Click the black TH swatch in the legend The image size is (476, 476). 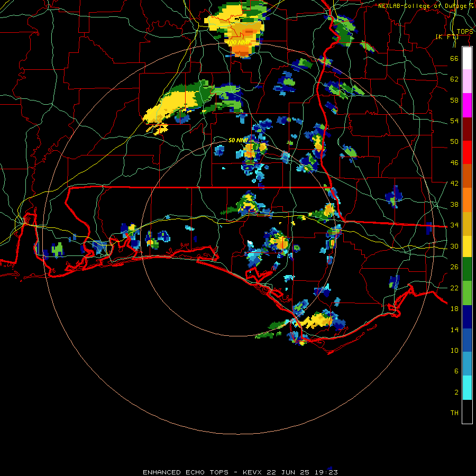point(467,411)
